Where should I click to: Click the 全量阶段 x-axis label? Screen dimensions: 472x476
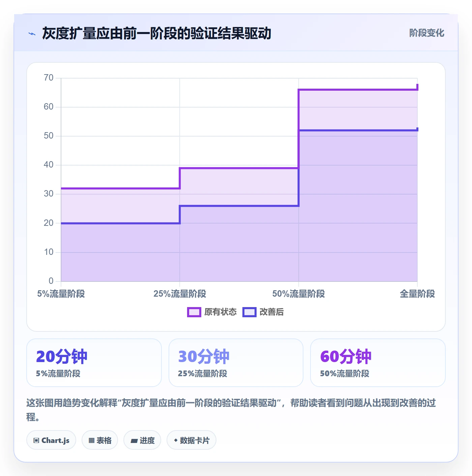coord(417,294)
